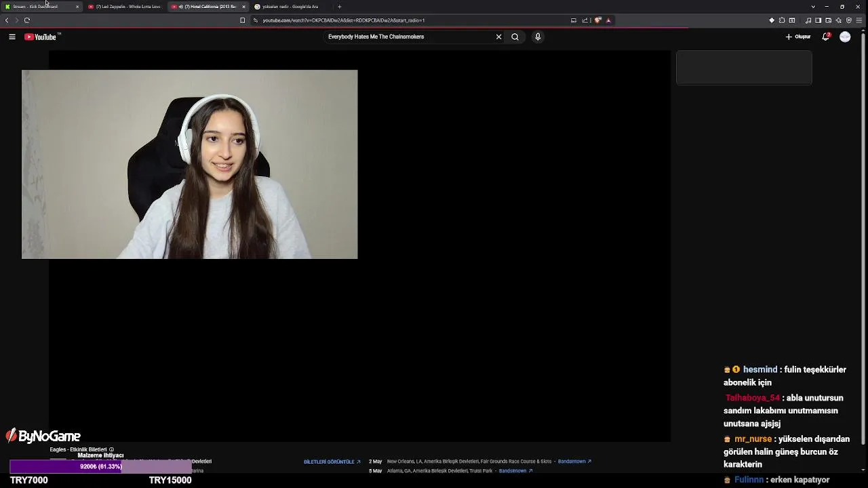Close the Kick Dashboard tab
Image resolution: width=868 pixels, height=488 pixels.
[x=77, y=7]
